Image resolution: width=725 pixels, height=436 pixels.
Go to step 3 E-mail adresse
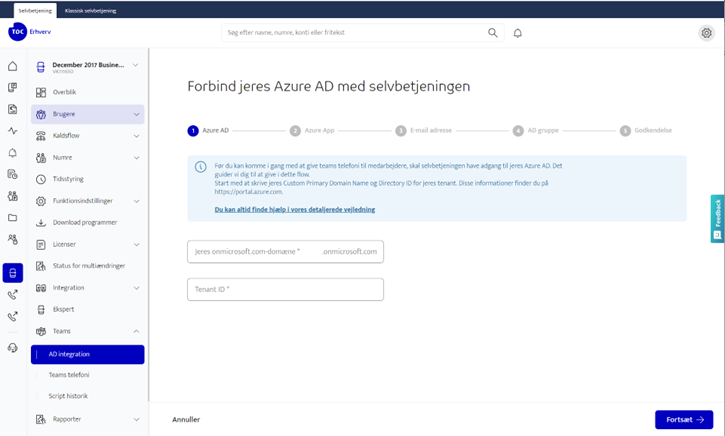click(424, 131)
